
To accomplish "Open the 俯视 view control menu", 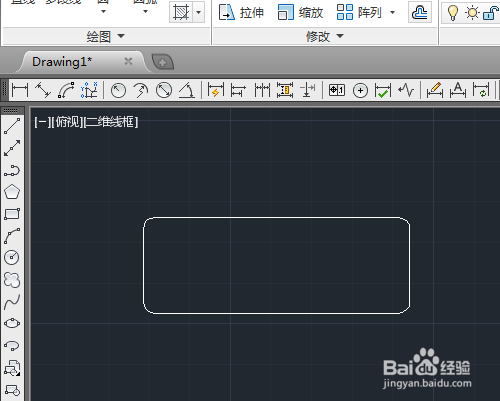I will pos(68,122).
